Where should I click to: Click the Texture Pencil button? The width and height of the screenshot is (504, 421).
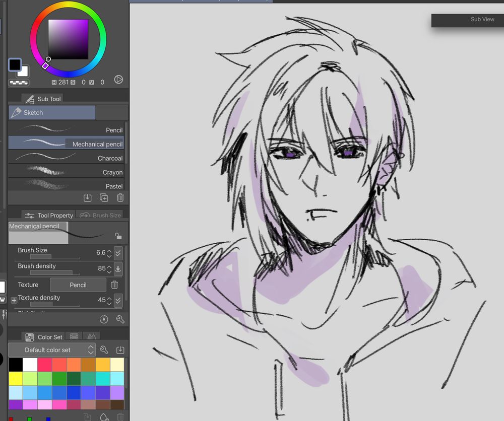[x=78, y=285]
